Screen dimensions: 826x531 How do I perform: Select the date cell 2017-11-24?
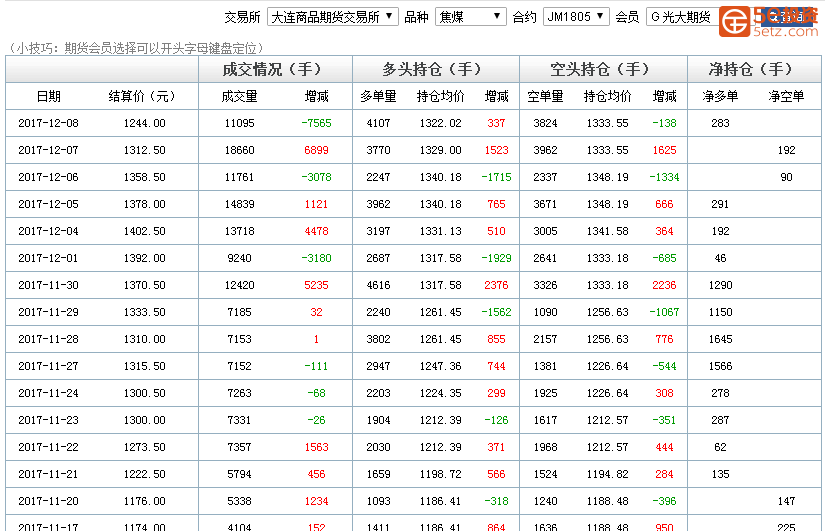(x=48, y=393)
